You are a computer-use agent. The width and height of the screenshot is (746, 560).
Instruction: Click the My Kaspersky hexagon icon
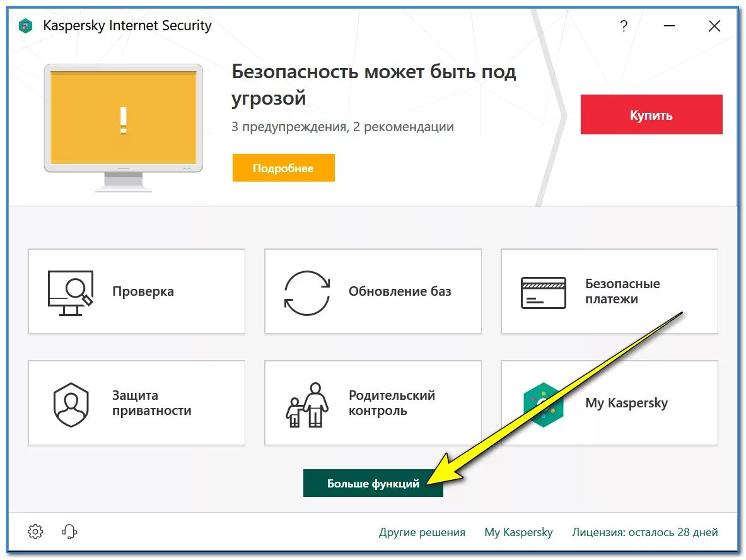tap(544, 404)
